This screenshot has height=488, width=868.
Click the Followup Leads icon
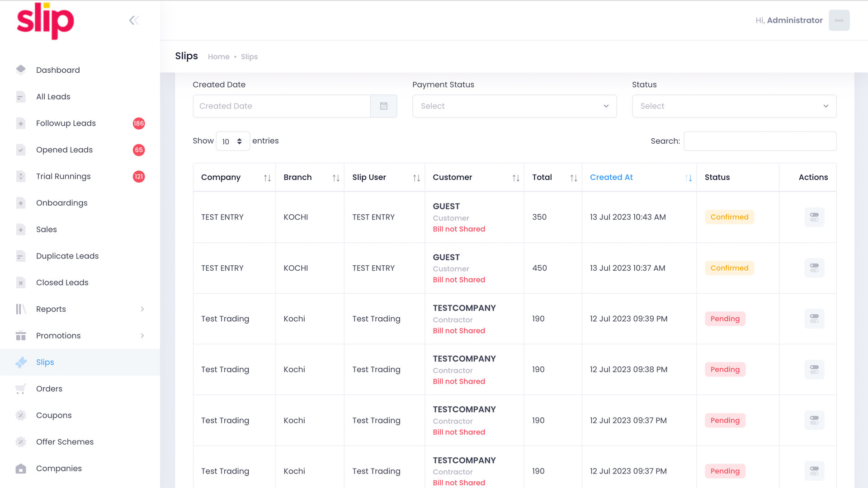point(21,123)
